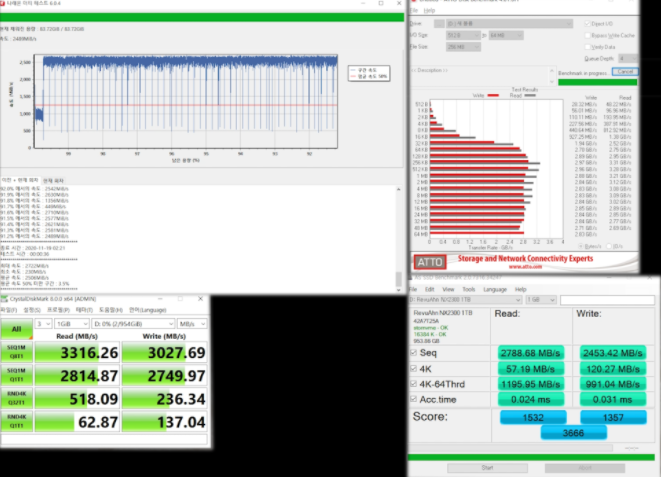Click the 62.87 read result
This screenshot has height=477, width=661.
tap(78, 422)
